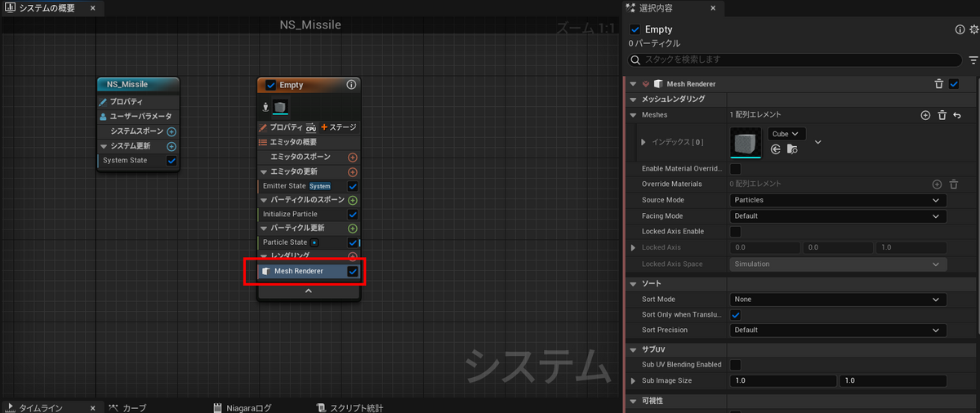The height and width of the screenshot is (413, 980).
Task: Open the settings gear in the selection panel
Action: coord(973,29)
